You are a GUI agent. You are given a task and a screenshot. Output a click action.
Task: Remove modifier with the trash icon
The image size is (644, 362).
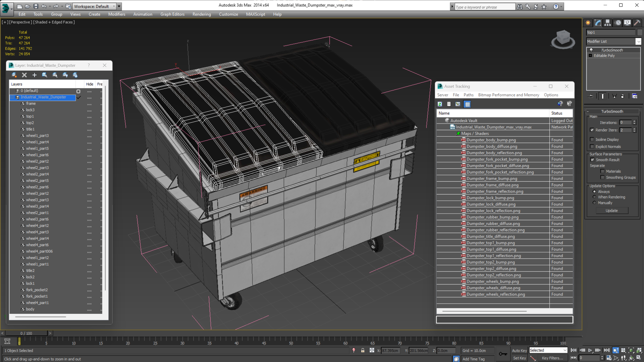coord(623,96)
